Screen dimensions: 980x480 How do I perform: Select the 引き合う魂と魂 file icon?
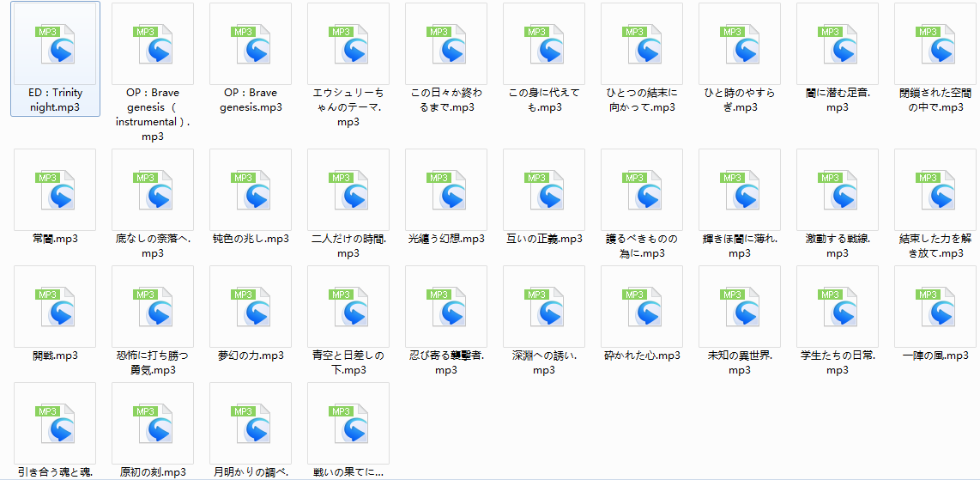click(x=55, y=423)
